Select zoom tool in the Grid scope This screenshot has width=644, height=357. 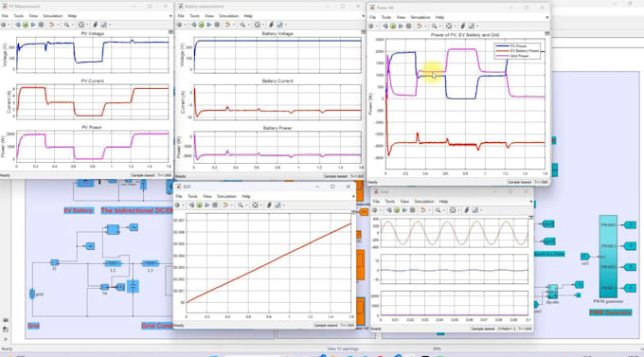tap(438, 210)
